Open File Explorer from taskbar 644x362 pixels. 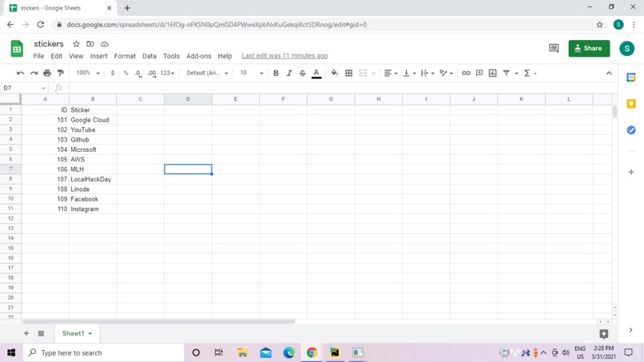[x=242, y=352]
